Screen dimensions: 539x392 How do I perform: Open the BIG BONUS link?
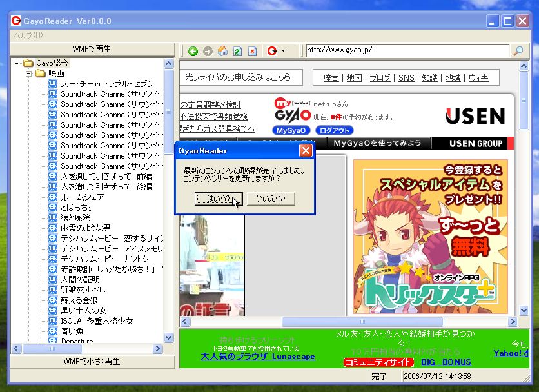tap(446, 362)
